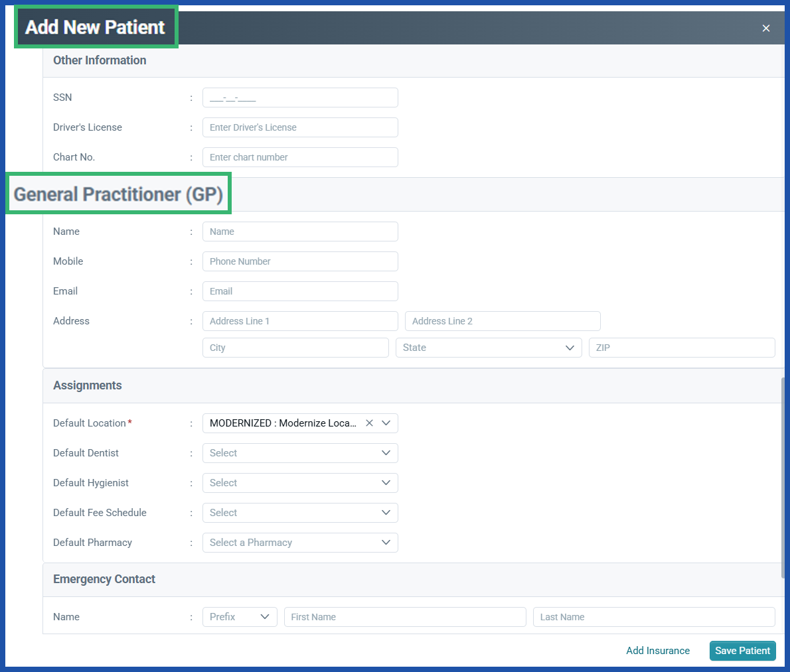Click the Address Line 2 field
Screen dimensions: 790x672
pos(503,321)
